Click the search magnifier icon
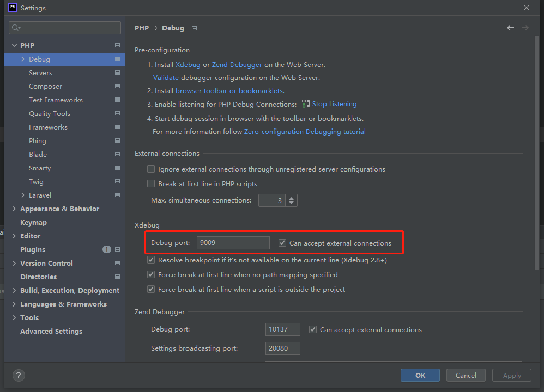Screen dimensions: 544x392 click(16, 28)
